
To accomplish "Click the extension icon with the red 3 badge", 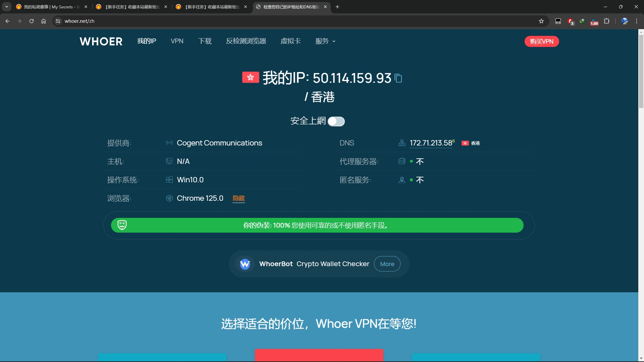I will (571, 21).
